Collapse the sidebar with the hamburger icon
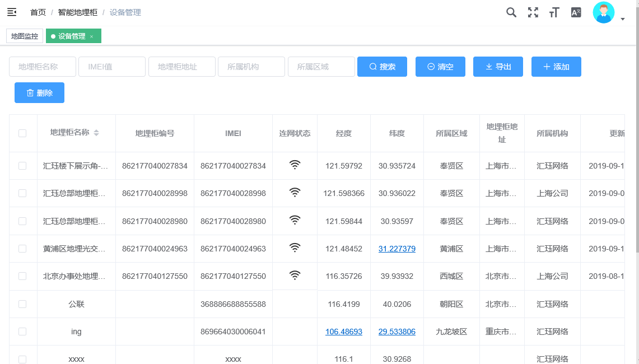639x364 pixels. point(12,12)
